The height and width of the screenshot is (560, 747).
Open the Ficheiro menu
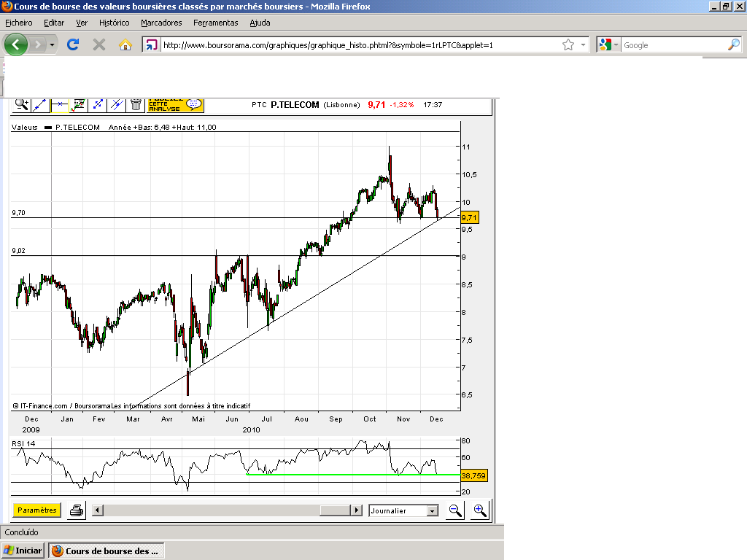click(x=19, y=23)
